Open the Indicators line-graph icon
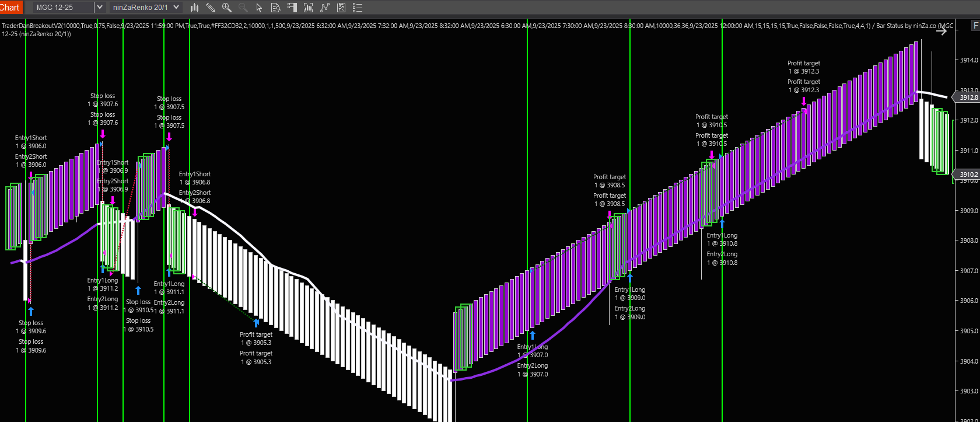This screenshot has width=980, height=422. pos(325,8)
